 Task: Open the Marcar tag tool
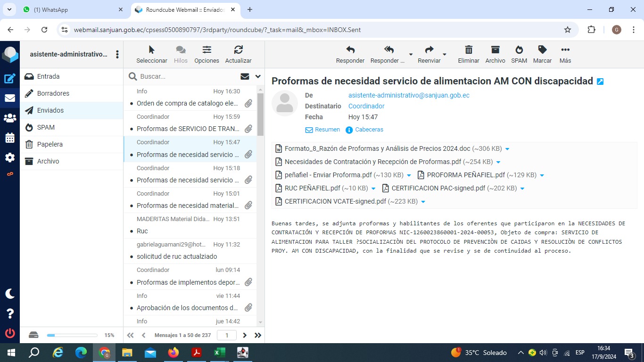[x=542, y=50]
